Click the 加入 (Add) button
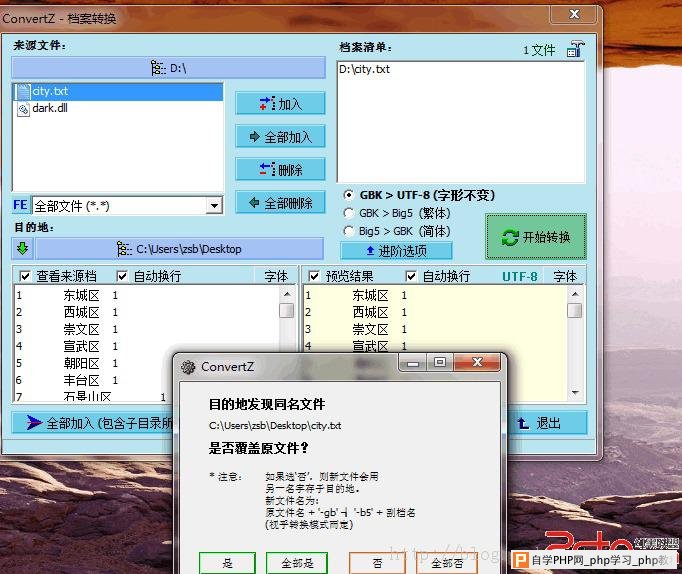The height and width of the screenshot is (574, 682). (x=280, y=103)
